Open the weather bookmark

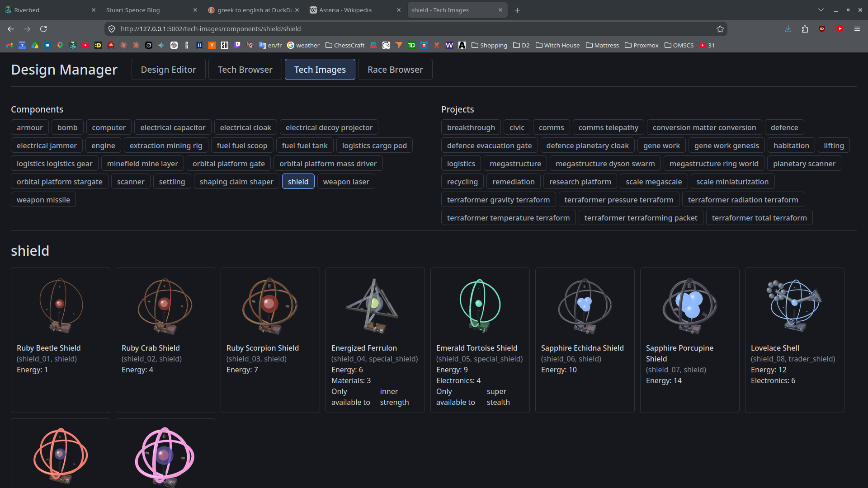[303, 45]
